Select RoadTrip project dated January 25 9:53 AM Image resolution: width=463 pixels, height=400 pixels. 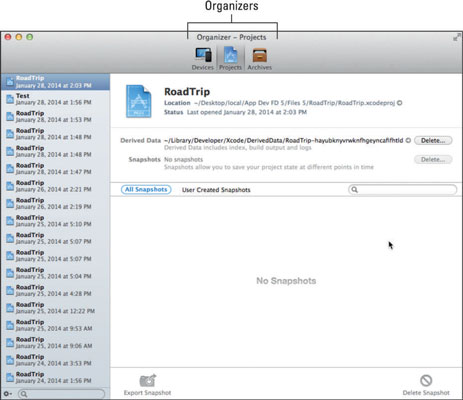click(55, 325)
